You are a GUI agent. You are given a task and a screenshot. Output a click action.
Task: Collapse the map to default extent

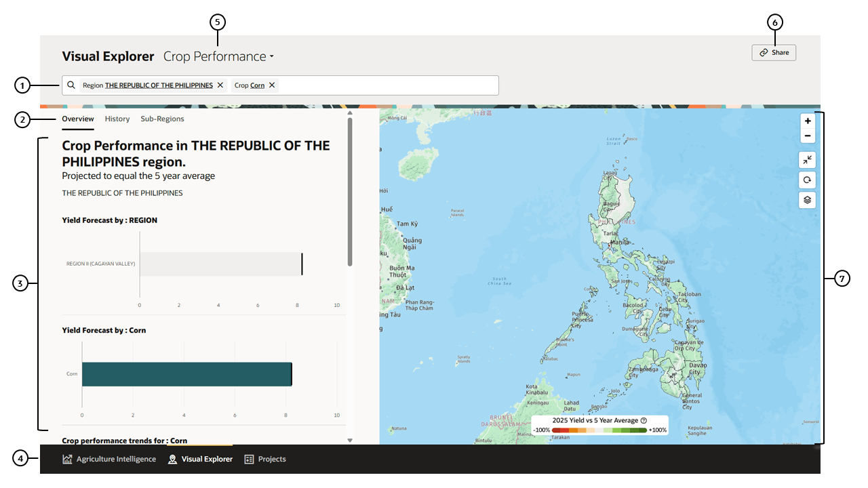coord(807,160)
